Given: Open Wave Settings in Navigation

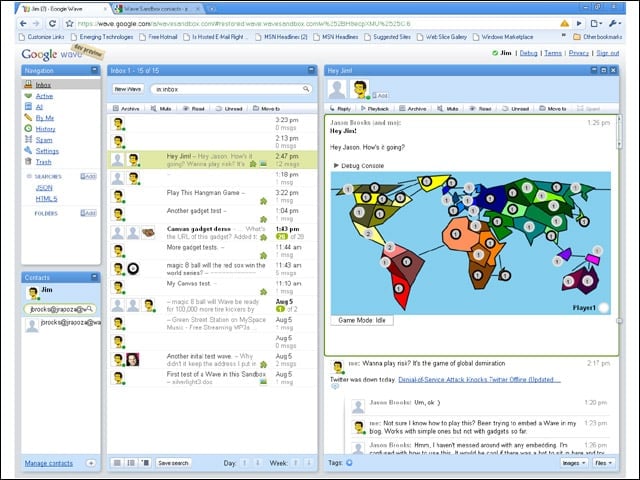Looking at the screenshot, I should [x=47, y=151].
